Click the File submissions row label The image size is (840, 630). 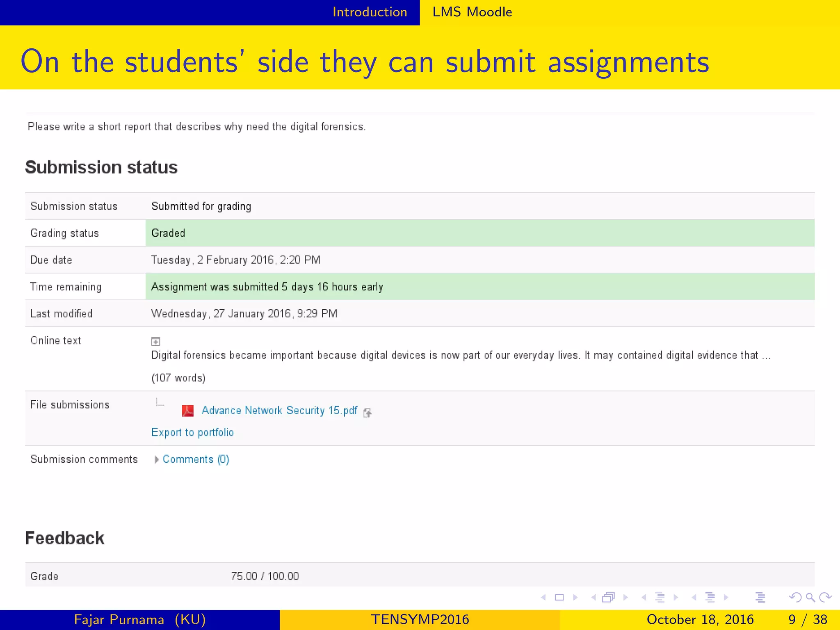70,405
